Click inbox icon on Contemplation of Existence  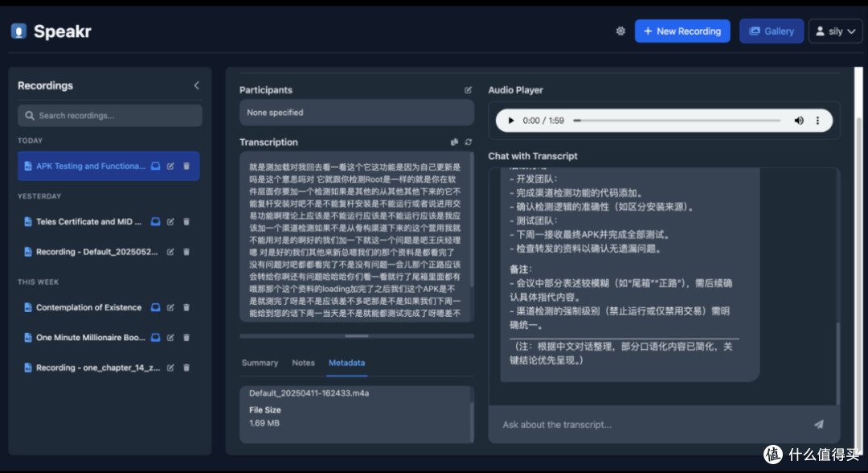click(156, 307)
